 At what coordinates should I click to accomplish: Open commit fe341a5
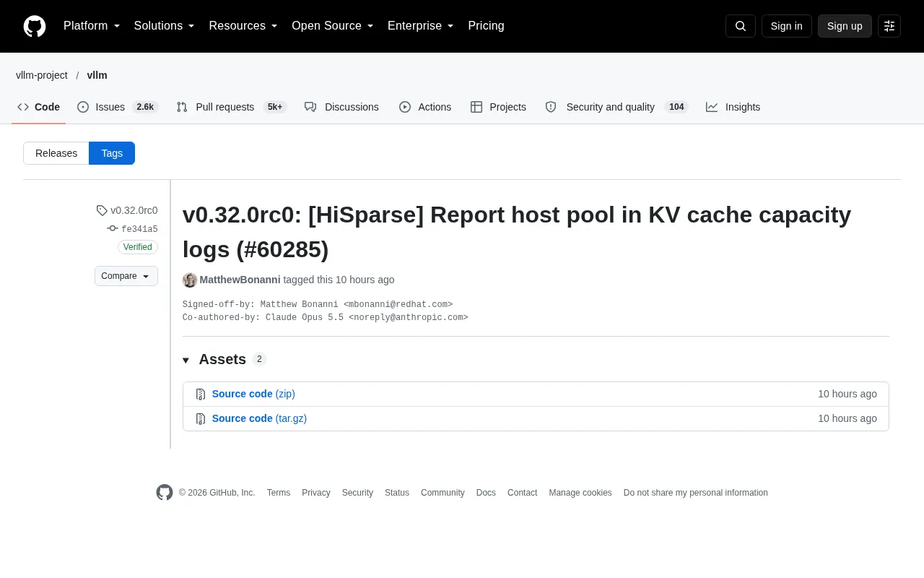pos(139,229)
